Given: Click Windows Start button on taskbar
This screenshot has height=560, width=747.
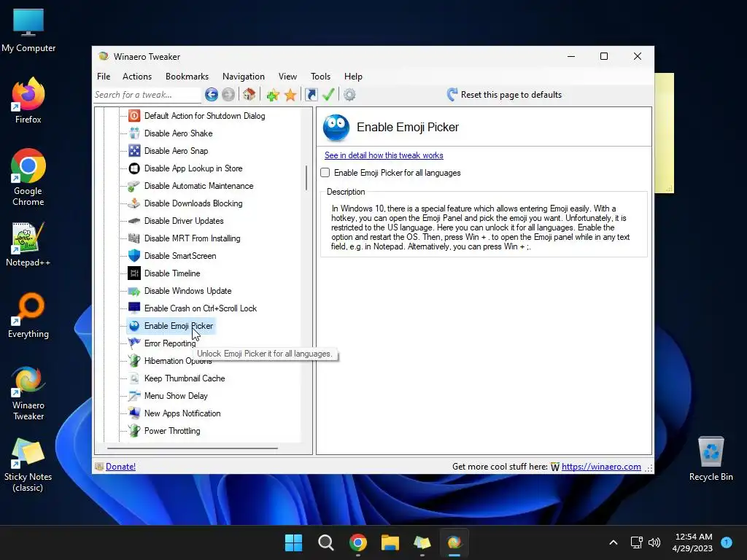Looking at the screenshot, I should pyautogui.click(x=293, y=542).
